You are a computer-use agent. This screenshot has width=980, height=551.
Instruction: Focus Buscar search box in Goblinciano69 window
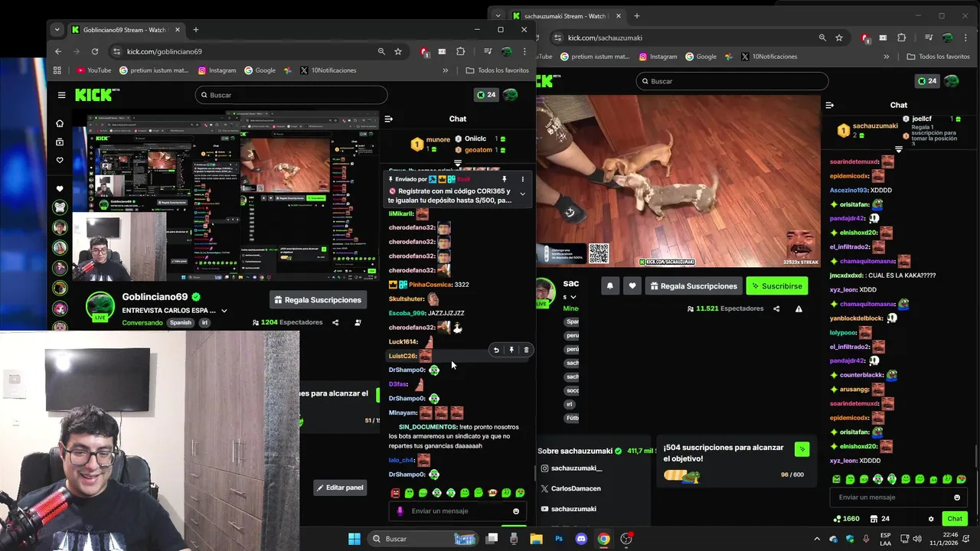pos(291,95)
